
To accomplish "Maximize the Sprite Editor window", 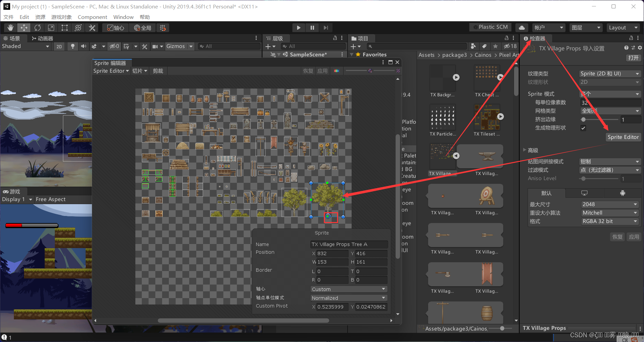I will pos(391,63).
